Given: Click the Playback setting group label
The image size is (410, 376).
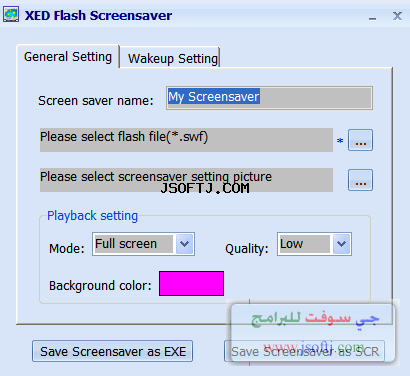Looking at the screenshot, I should point(92,216).
